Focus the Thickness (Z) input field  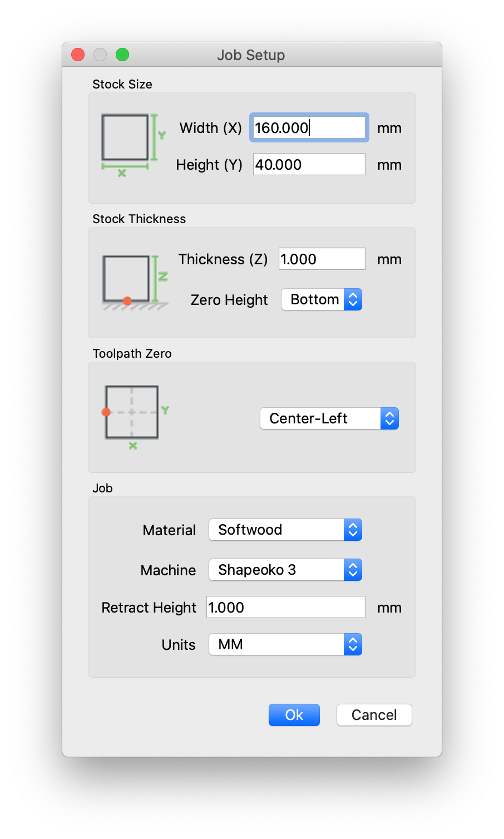pyautogui.click(x=322, y=259)
